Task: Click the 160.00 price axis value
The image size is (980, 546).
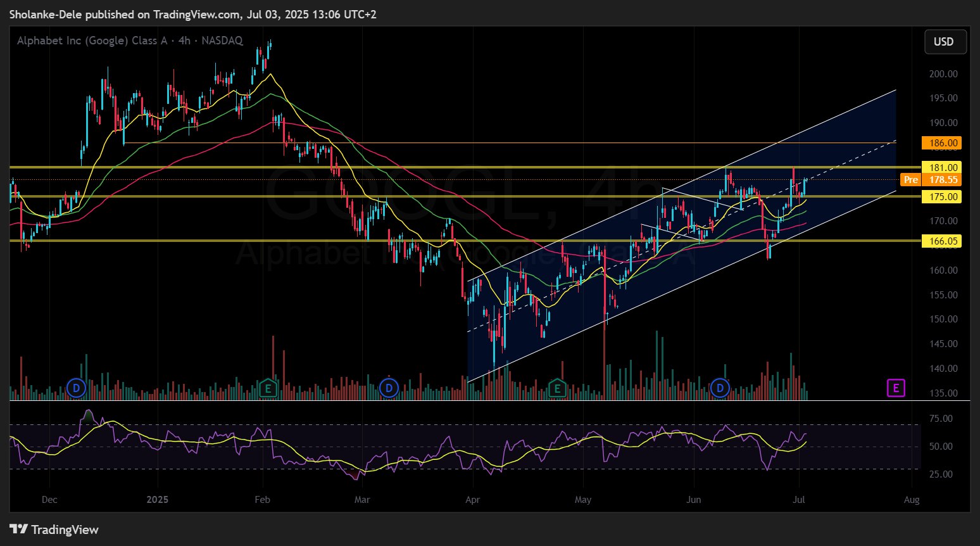Action: (x=943, y=270)
